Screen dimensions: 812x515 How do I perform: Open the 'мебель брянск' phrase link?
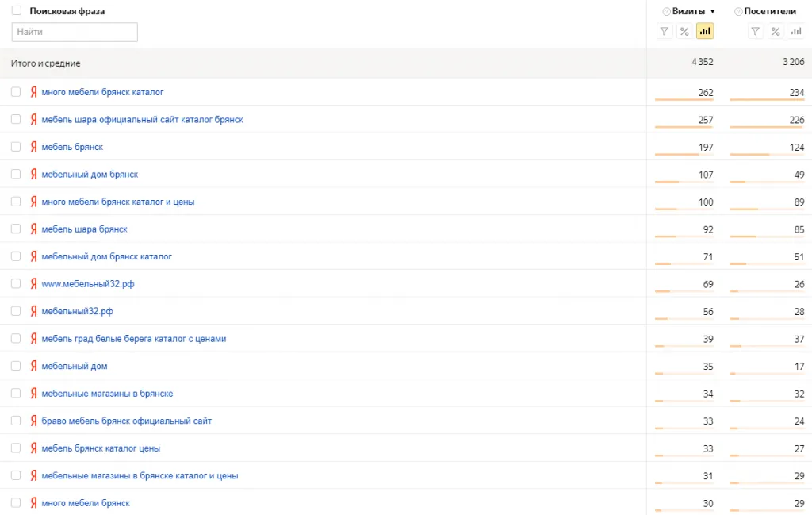click(x=72, y=147)
